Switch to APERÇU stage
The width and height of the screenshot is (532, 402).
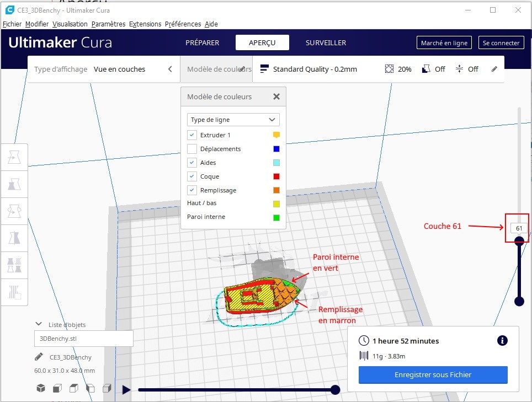pyautogui.click(x=262, y=42)
